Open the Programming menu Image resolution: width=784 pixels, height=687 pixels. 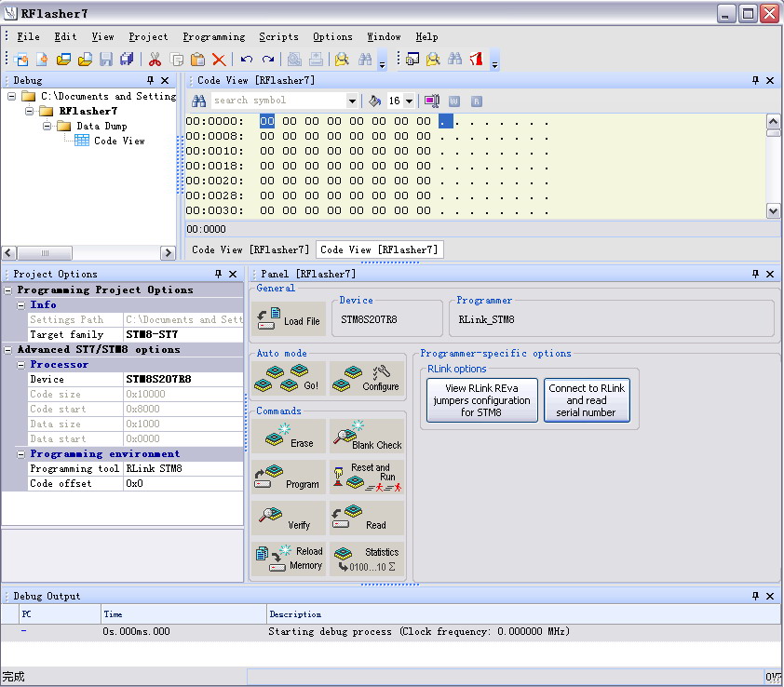click(214, 36)
